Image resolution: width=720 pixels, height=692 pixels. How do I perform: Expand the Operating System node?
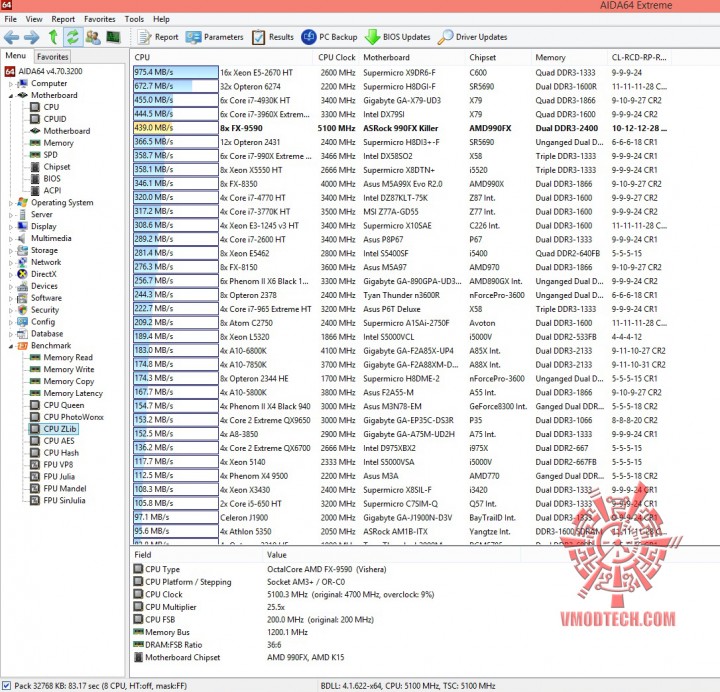point(11,203)
